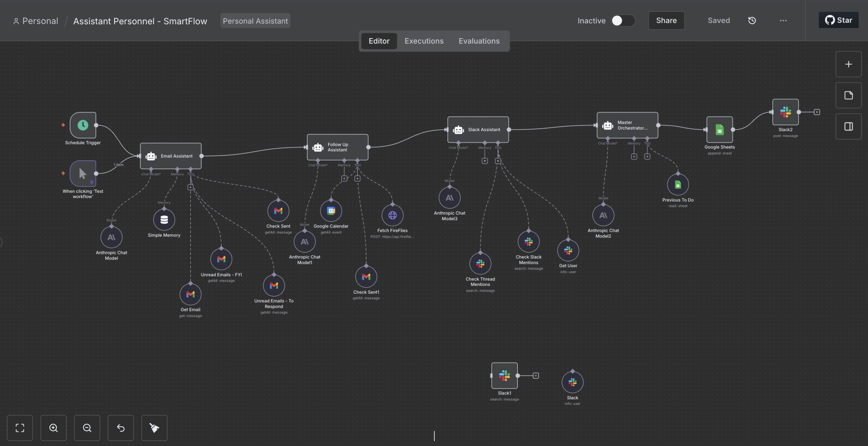Image resolution: width=868 pixels, height=446 pixels.
Task: Select the Fetch FireFlies HTTP node
Action: pos(392,215)
